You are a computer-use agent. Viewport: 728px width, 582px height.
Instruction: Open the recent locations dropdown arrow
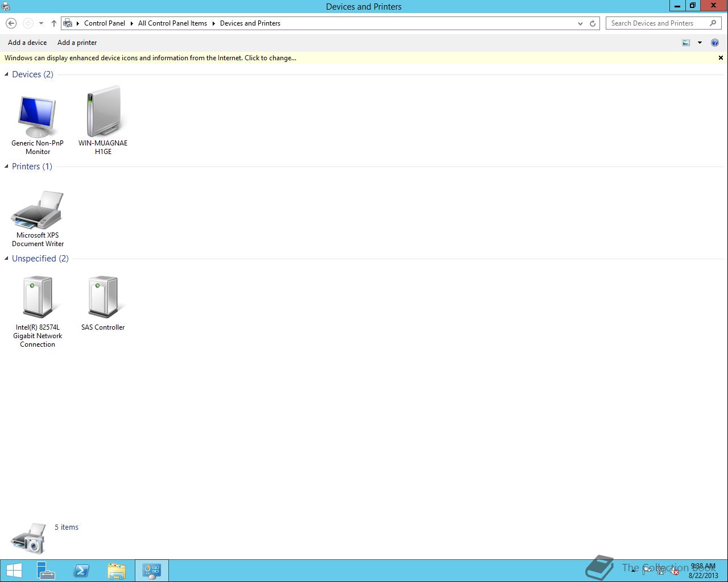pyautogui.click(x=41, y=23)
